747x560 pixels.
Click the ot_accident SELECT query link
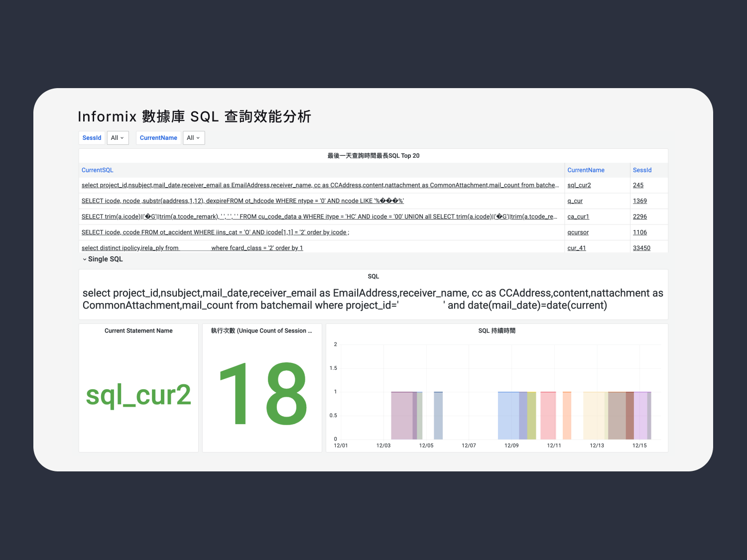point(215,232)
